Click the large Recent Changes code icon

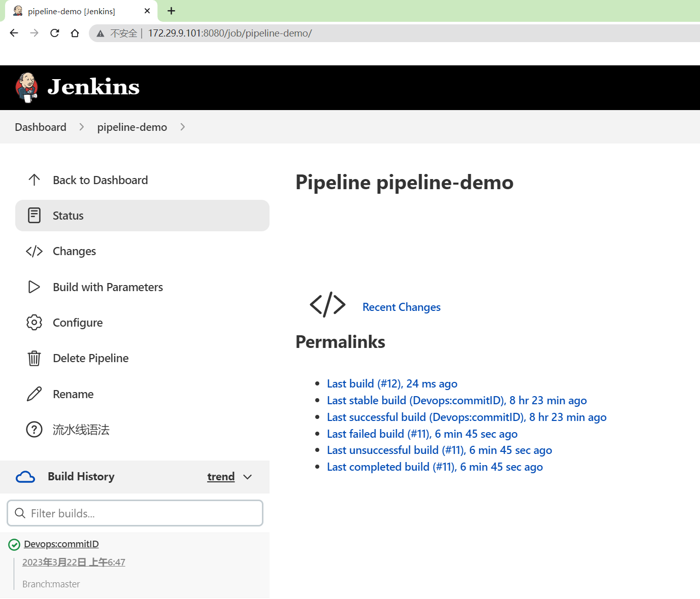tap(327, 305)
